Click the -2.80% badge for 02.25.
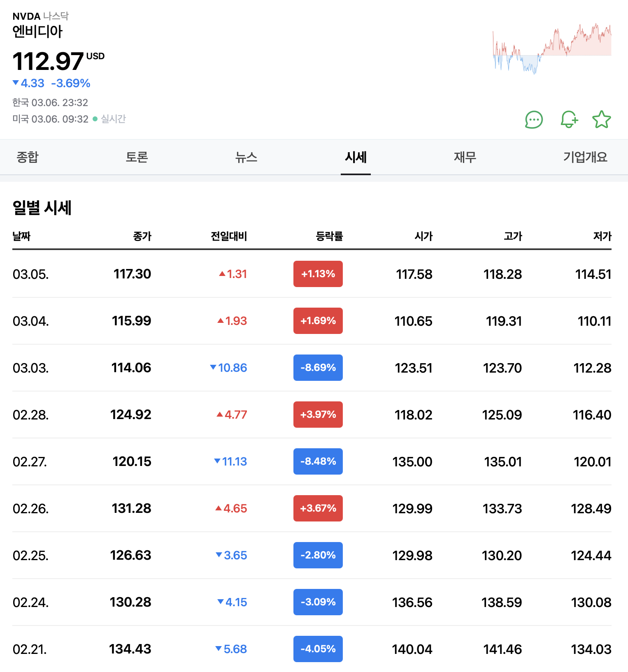628x672 pixels. pyautogui.click(x=318, y=555)
